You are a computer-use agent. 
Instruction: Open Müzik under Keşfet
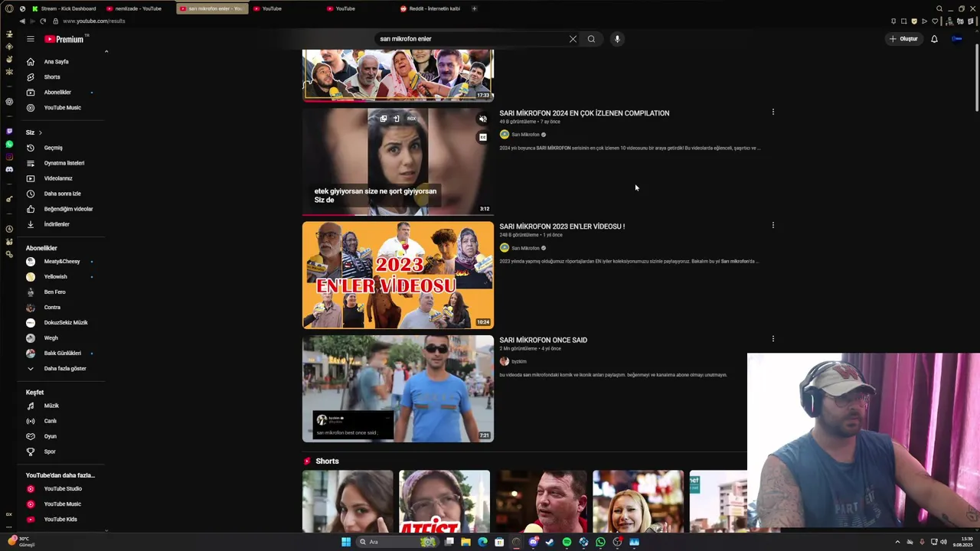click(51, 406)
